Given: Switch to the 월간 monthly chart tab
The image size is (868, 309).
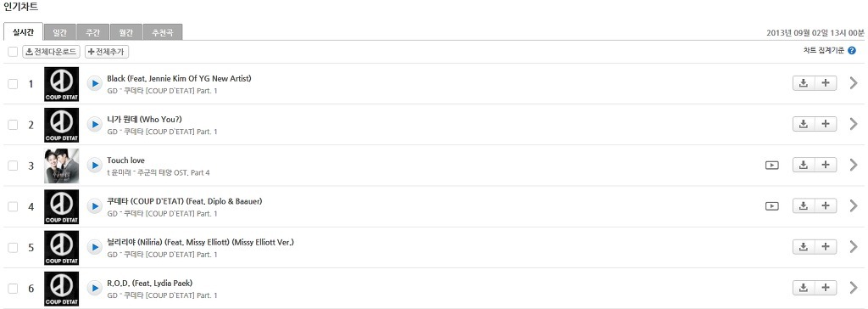Looking at the screenshot, I should (126, 33).
